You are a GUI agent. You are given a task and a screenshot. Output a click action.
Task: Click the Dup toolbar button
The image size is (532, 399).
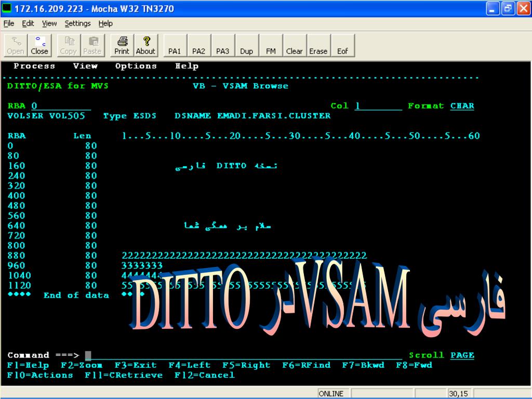coord(247,46)
